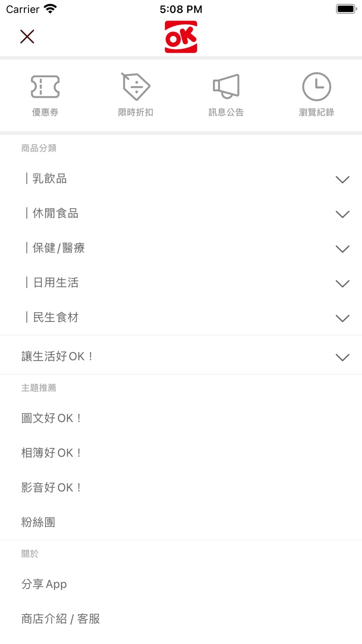362x644 pixels.
Task: Expand the 保健/醫療 category chevron
Action: click(343, 249)
